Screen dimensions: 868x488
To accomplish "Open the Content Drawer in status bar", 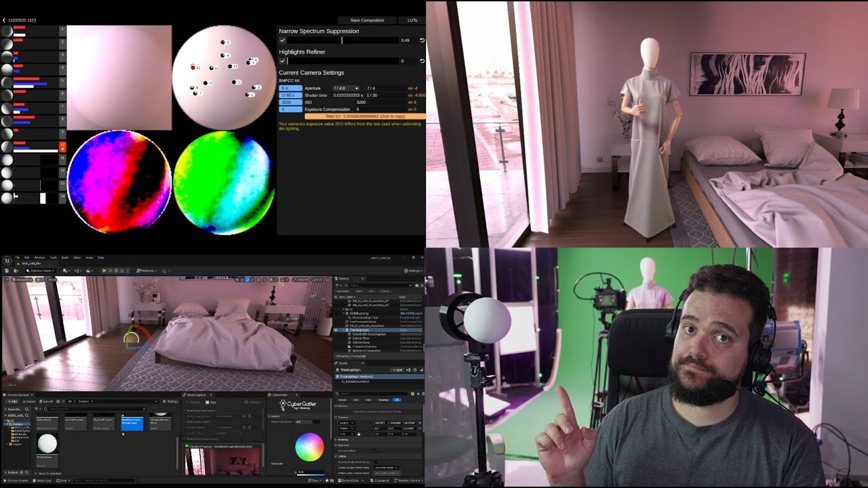I will [16, 481].
